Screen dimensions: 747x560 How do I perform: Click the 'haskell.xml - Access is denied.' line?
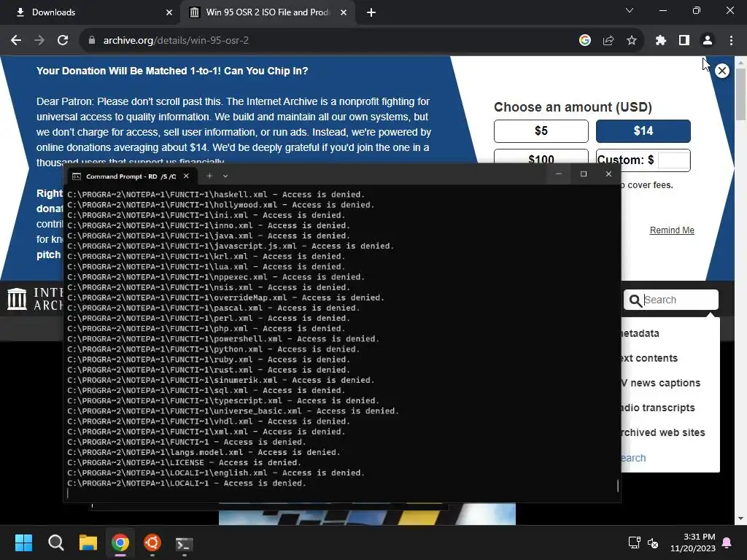point(216,194)
